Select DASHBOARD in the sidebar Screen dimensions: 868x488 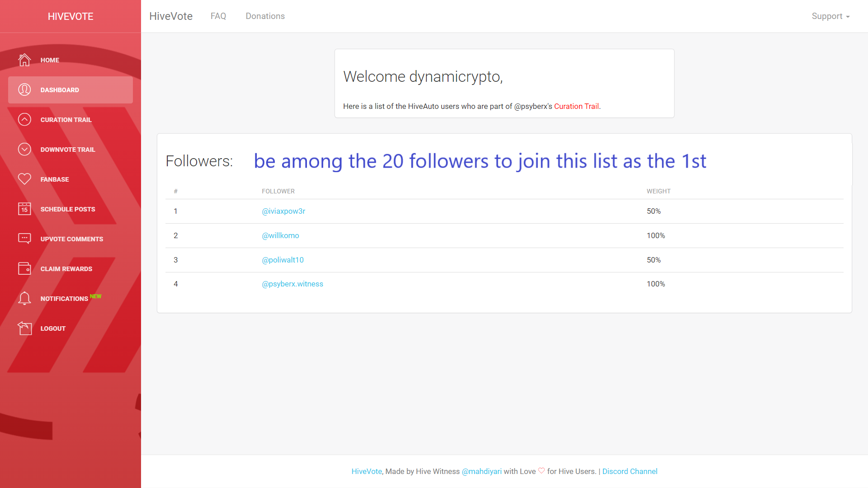[x=71, y=90]
